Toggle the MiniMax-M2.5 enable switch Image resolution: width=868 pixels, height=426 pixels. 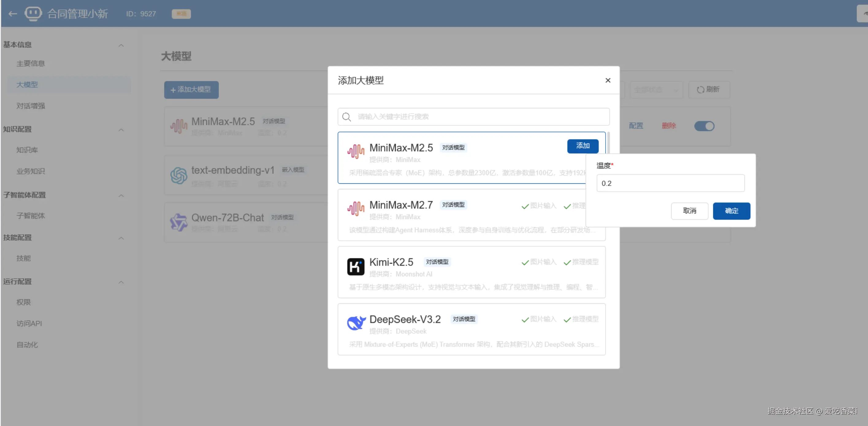(704, 126)
